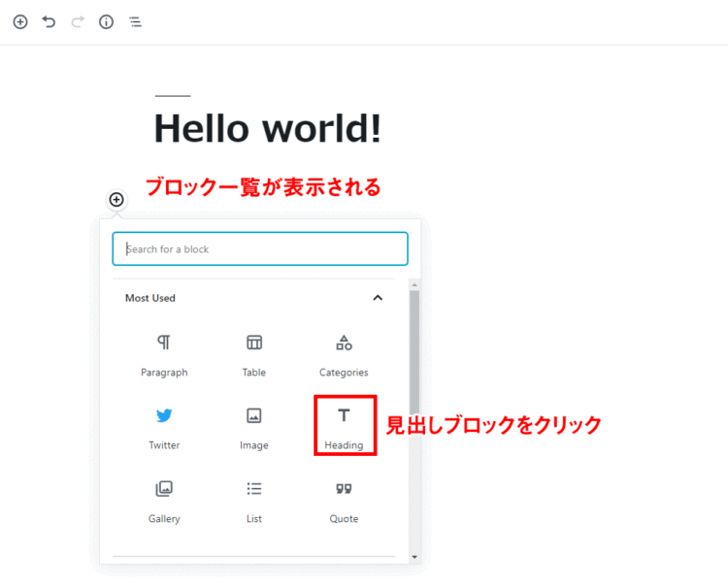Click the Add block icon in top toolbar
This screenshot has height=587, width=728.
(20, 21)
